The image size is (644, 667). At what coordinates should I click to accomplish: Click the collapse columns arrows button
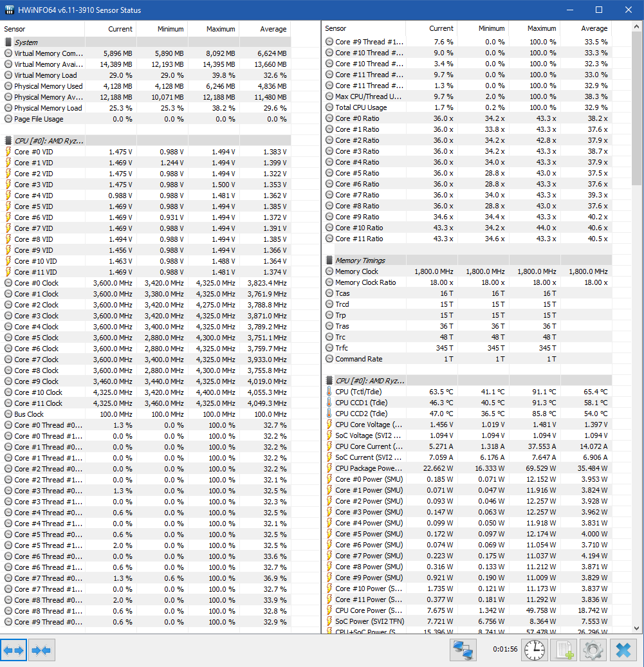tap(41, 650)
